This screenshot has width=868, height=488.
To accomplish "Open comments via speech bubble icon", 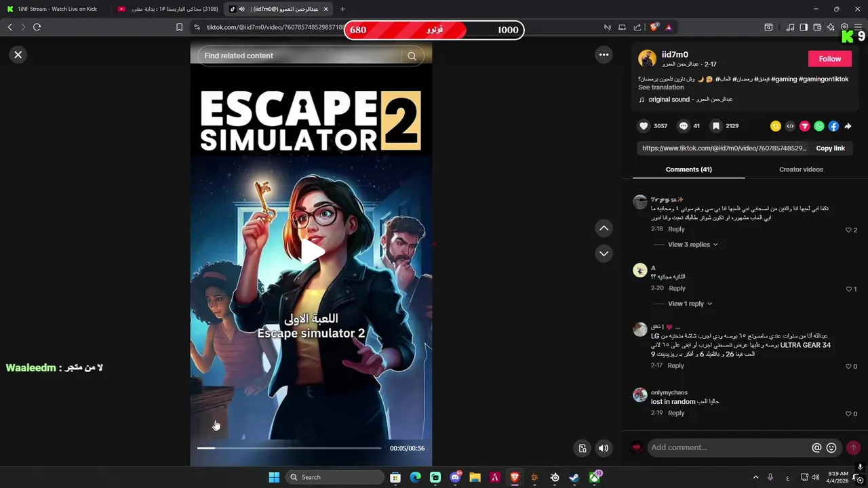I will [x=684, y=126].
